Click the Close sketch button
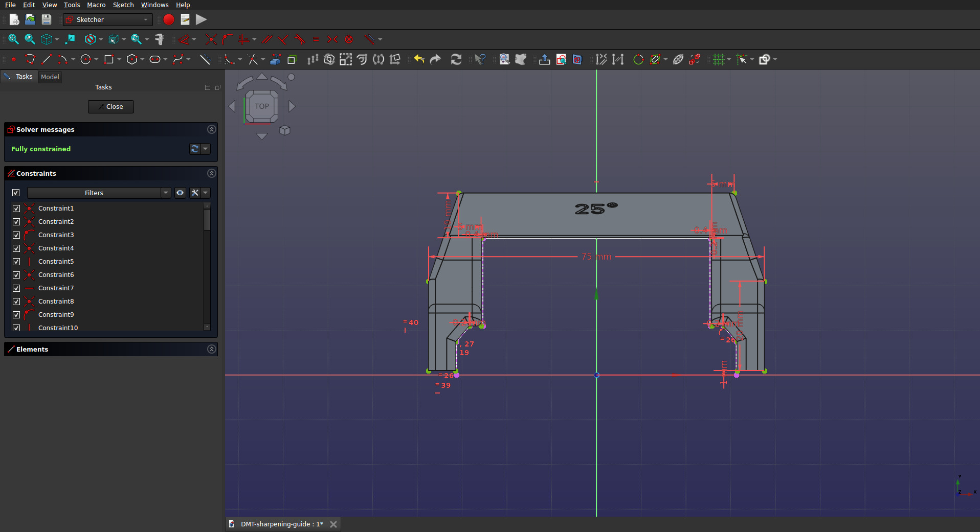This screenshot has width=980, height=532. (x=110, y=106)
